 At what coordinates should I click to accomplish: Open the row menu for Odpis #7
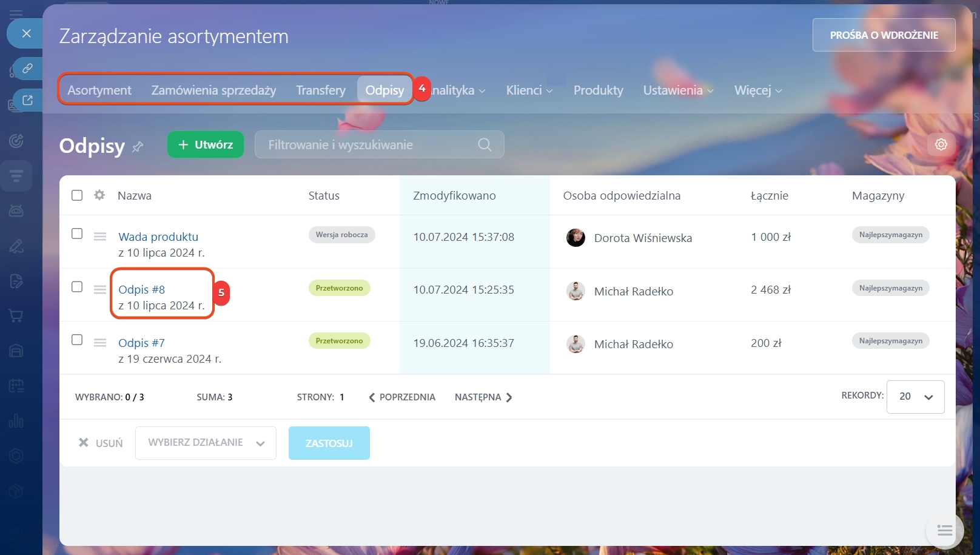100,343
